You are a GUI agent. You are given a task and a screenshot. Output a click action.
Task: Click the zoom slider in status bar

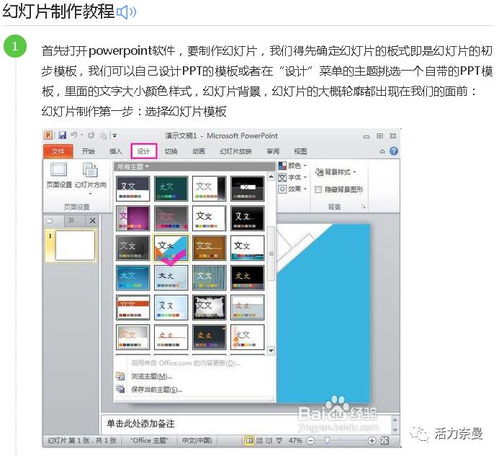341,441
